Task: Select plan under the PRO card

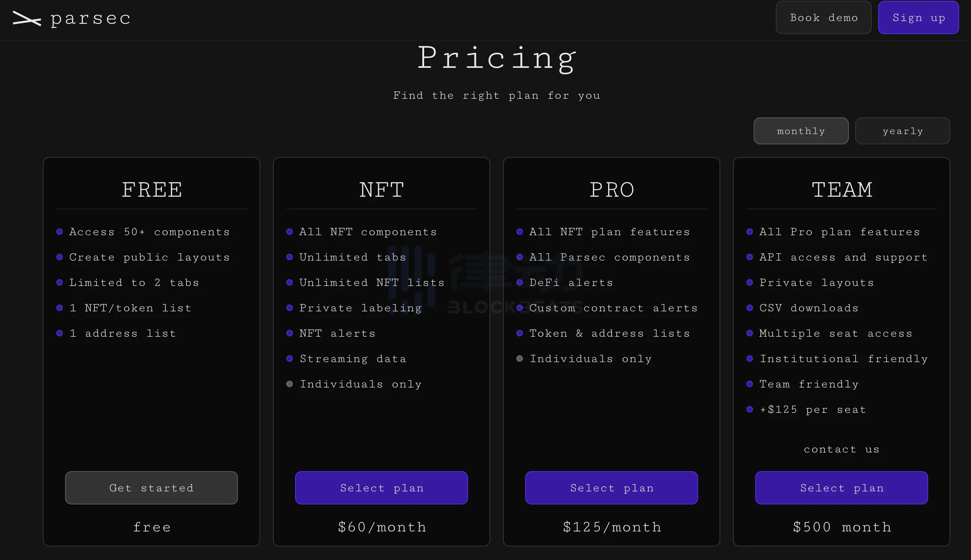Action: [612, 488]
